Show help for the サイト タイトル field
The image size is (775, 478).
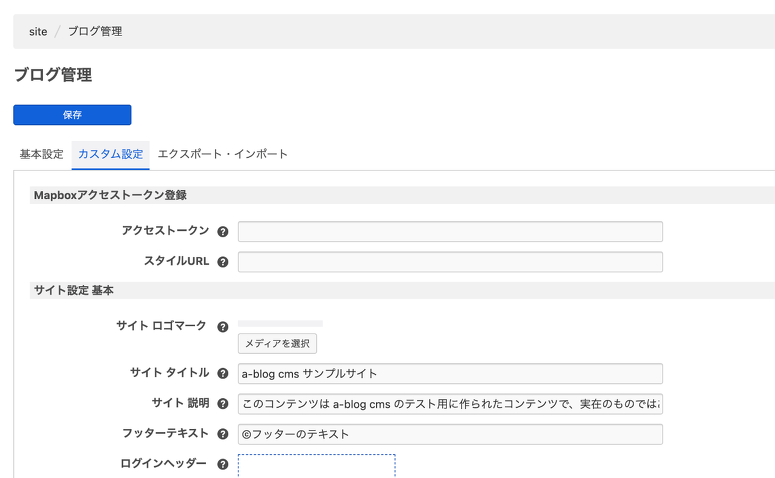(223, 374)
